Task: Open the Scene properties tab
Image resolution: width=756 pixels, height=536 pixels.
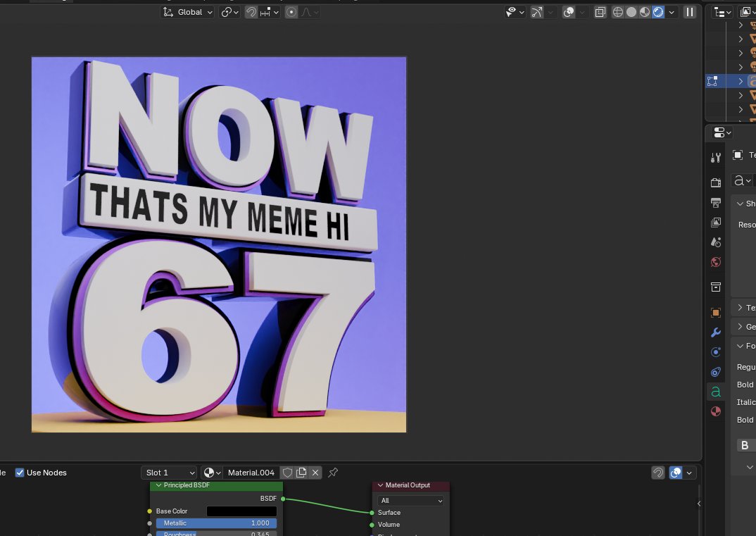Action: 716,242
